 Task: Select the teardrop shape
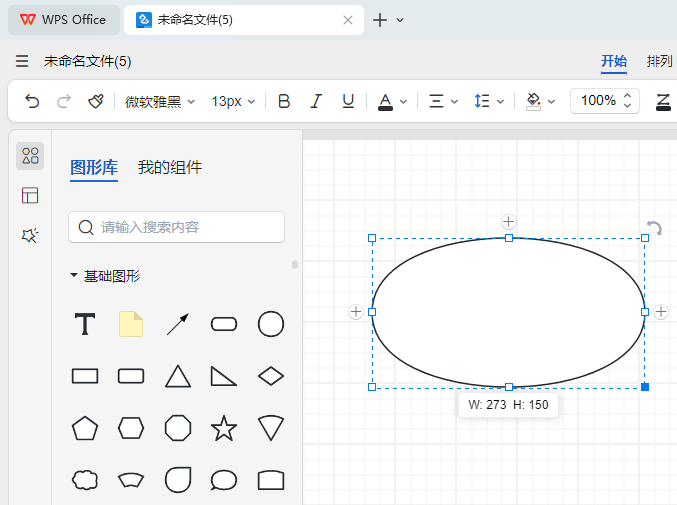pyautogui.click(x=177, y=480)
